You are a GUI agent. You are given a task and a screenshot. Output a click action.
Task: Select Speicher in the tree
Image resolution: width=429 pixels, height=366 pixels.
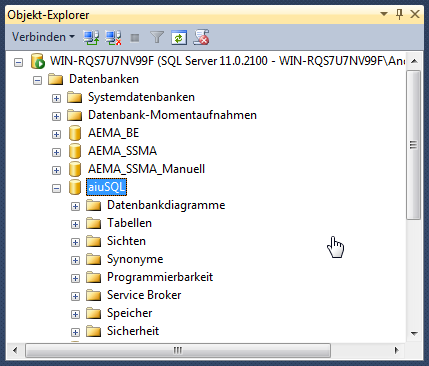pos(130,313)
